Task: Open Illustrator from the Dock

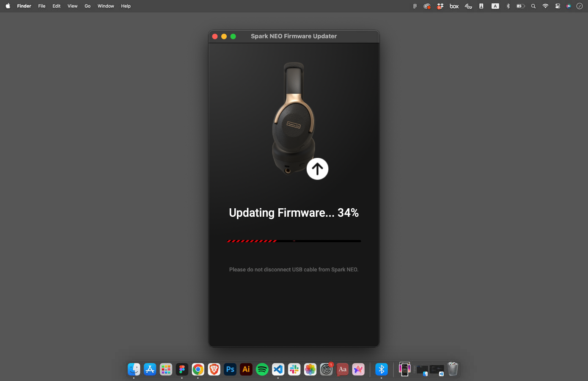Action: (246, 369)
